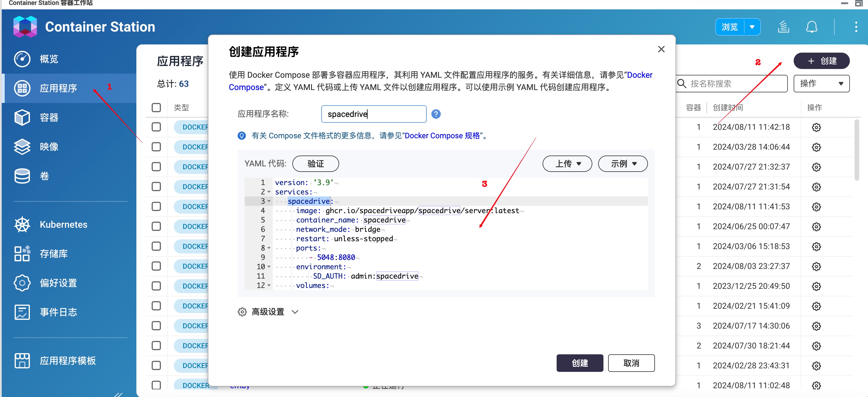This screenshot has width=868, height=397.
Task: Open the notifications bell icon
Action: point(812,27)
